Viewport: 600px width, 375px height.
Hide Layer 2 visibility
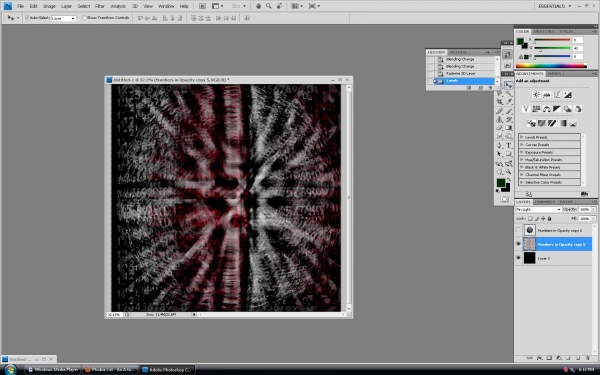tap(518, 258)
